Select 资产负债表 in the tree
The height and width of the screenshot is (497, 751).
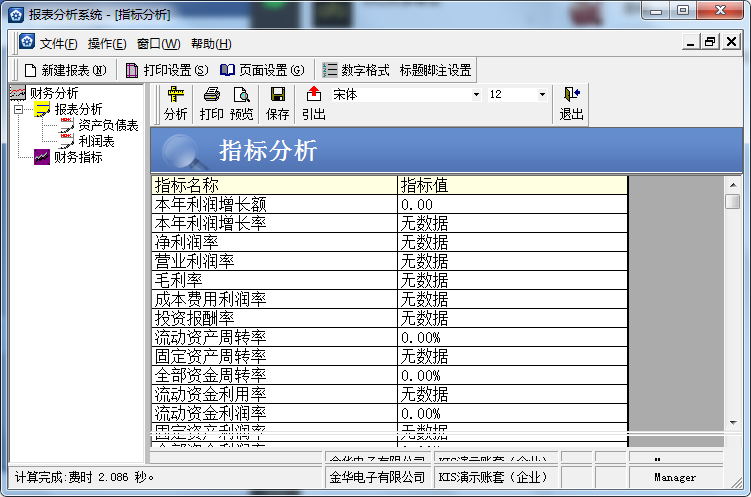(108, 125)
